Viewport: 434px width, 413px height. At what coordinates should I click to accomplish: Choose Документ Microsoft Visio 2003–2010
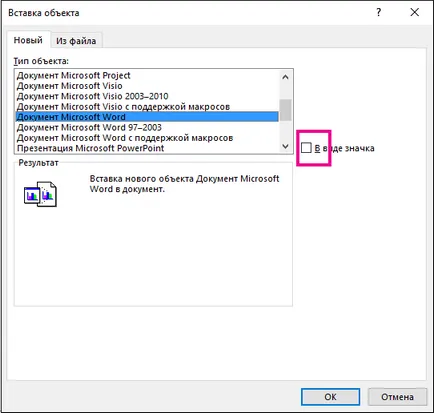click(147, 96)
